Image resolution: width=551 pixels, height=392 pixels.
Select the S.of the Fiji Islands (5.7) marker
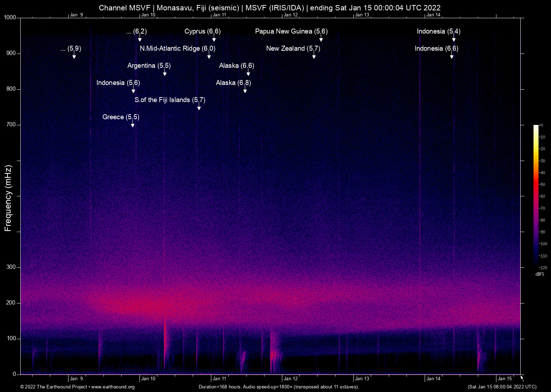click(x=199, y=106)
